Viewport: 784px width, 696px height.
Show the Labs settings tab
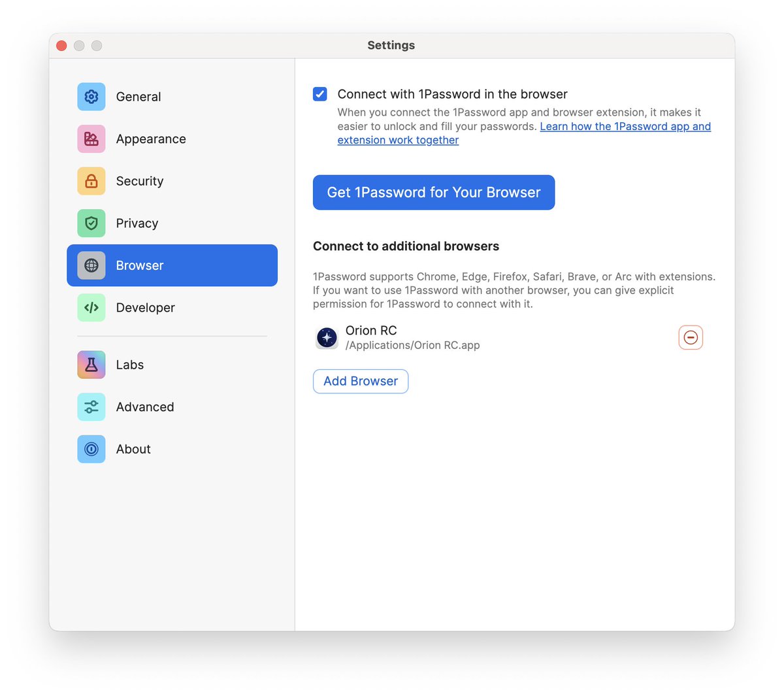[x=172, y=365]
